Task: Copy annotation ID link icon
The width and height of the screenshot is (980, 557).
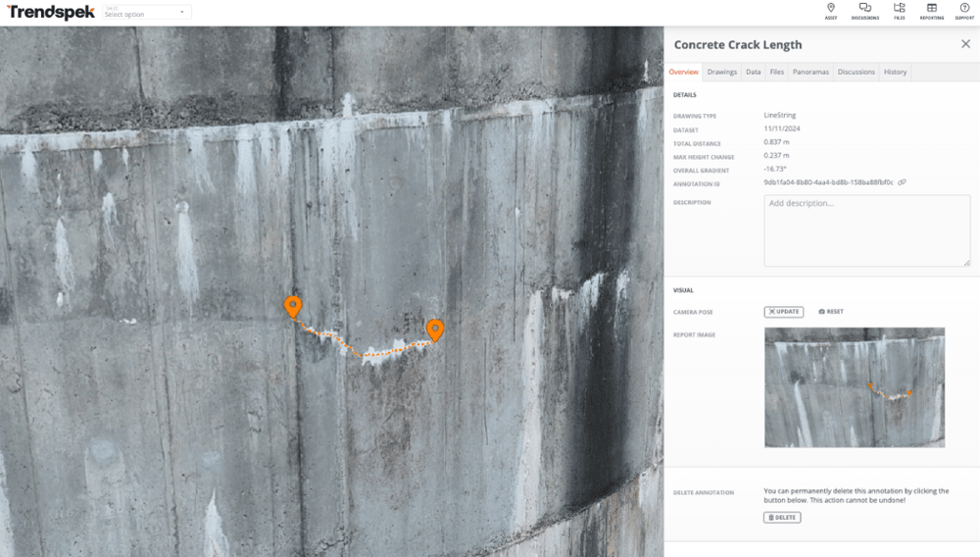Action: coord(902,182)
